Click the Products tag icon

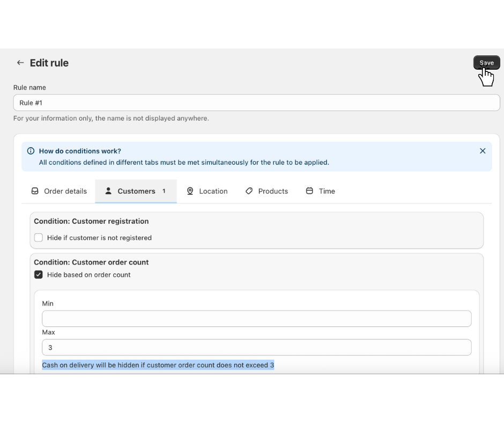coord(249,191)
